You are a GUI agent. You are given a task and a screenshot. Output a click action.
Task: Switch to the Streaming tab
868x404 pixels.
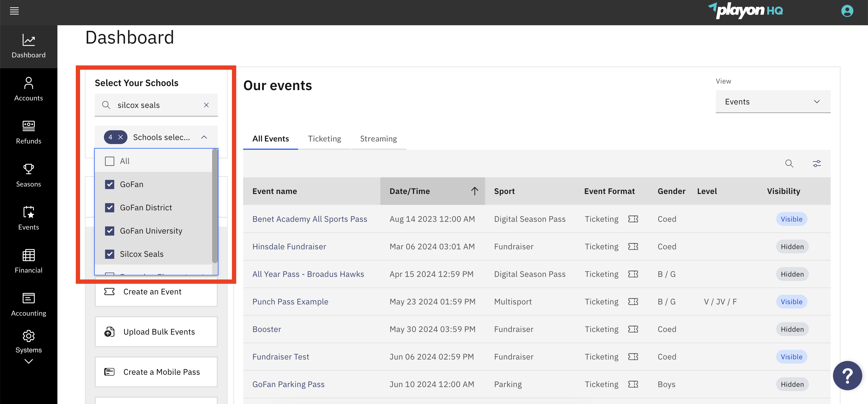click(x=378, y=139)
